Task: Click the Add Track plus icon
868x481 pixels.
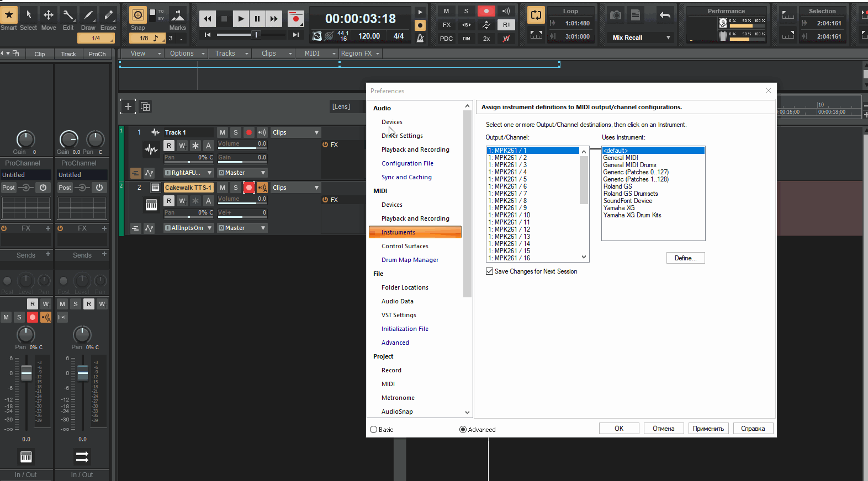Action: (x=128, y=106)
